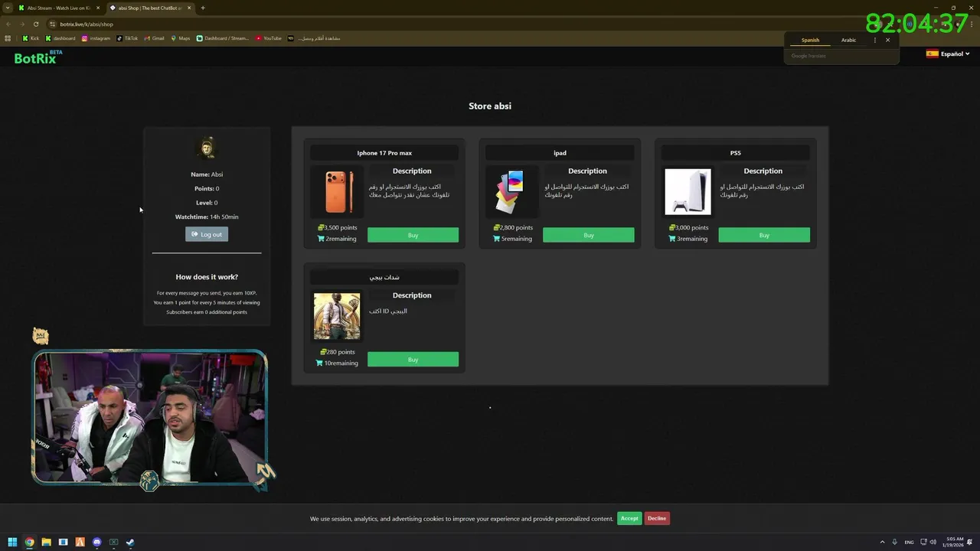980x551 pixels.
Task: Switch to the Absi Stream Kick tab
Action: coord(57,8)
